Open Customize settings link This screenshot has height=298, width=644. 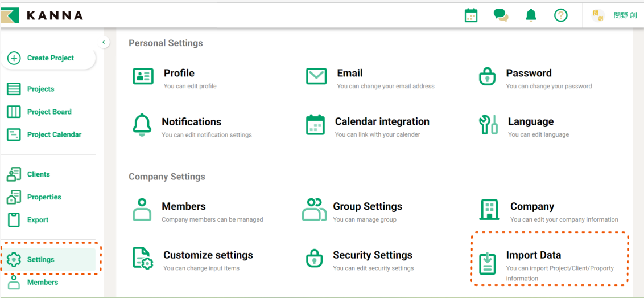point(208,255)
